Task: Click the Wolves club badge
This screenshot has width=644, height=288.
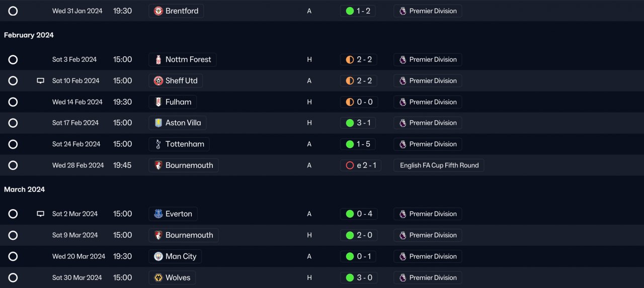Action: tap(158, 277)
